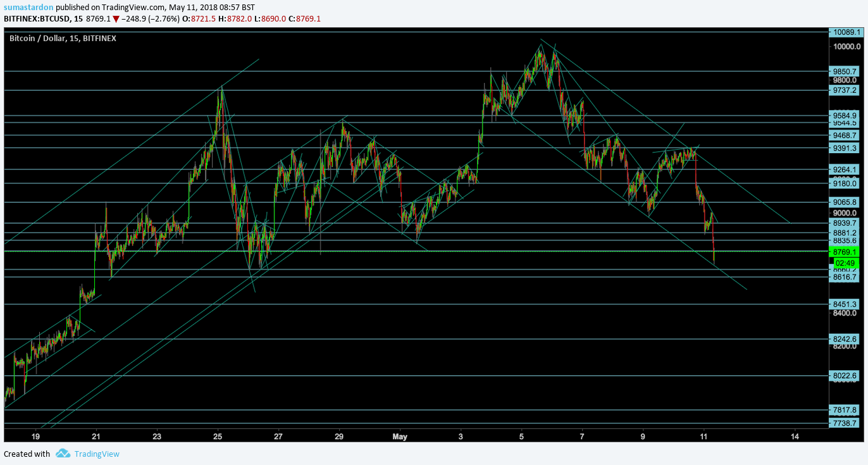
Task: Click the 8022.6 price level label
Action: [x=845, y=376]
